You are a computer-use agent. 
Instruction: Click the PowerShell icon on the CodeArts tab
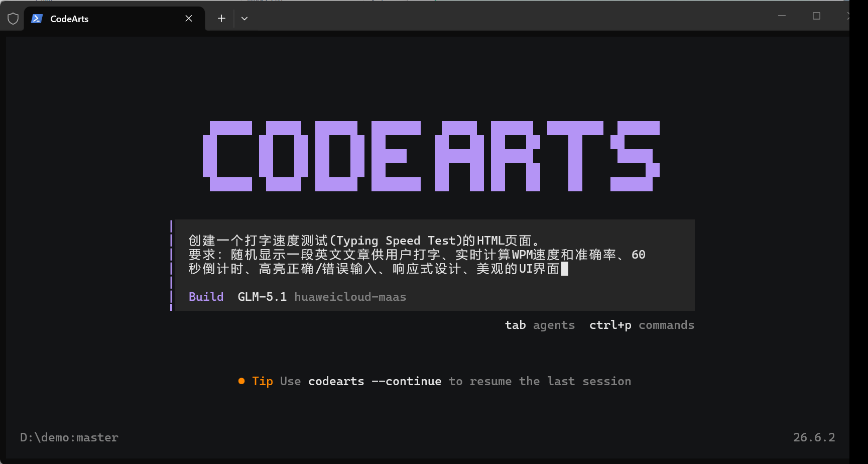tap(37, 19)
